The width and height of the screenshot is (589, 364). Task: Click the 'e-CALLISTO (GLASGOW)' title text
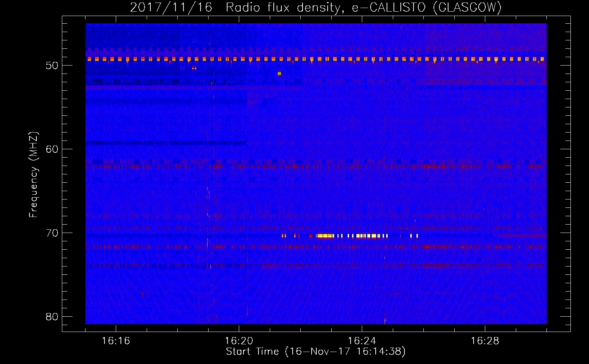[x=427, y=7]
